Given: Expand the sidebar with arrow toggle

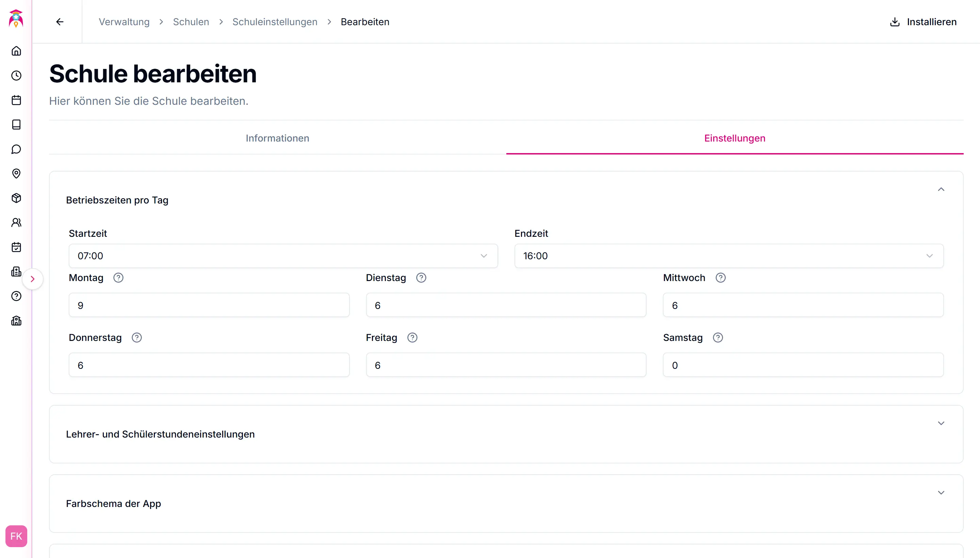Looking at the screenshot, I should (x=33, y=279).
